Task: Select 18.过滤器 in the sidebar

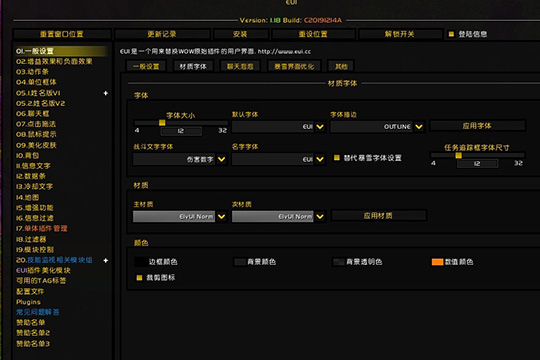Action: [31, 239]
